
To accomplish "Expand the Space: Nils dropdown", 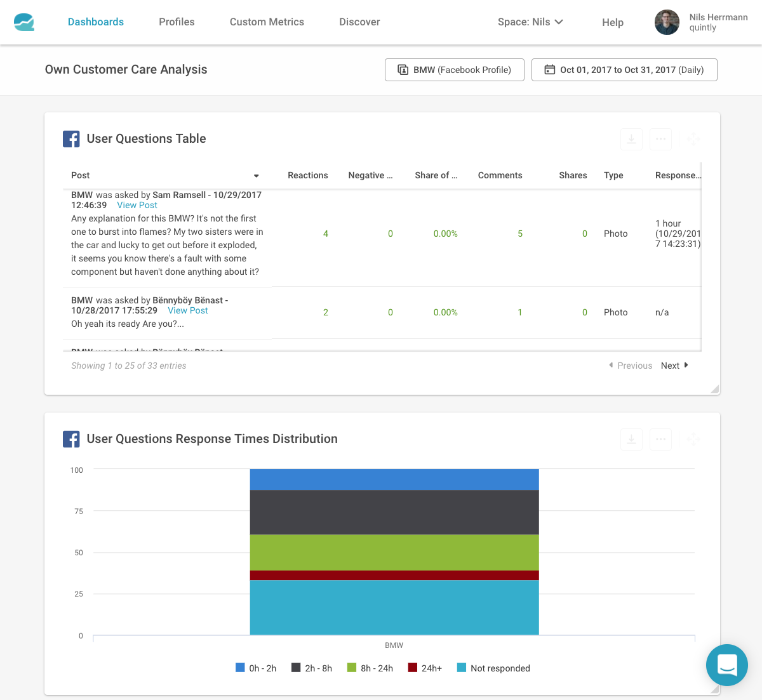I will [530, 22].
